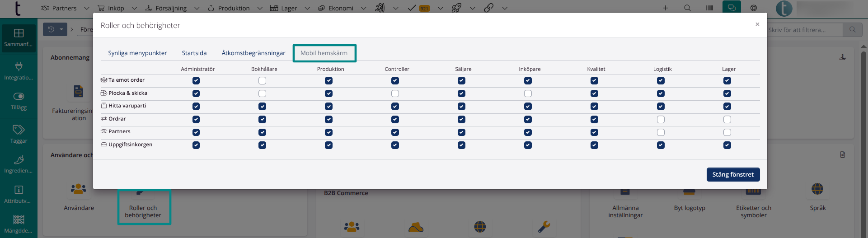Click the search magnifier in top bar
Screen dimensions: 868x238
(x=687, y=8)
